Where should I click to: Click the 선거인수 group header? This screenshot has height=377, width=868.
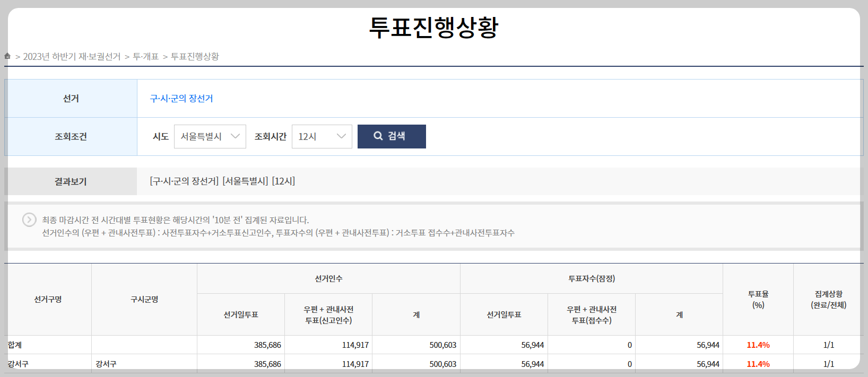[328, 279]
